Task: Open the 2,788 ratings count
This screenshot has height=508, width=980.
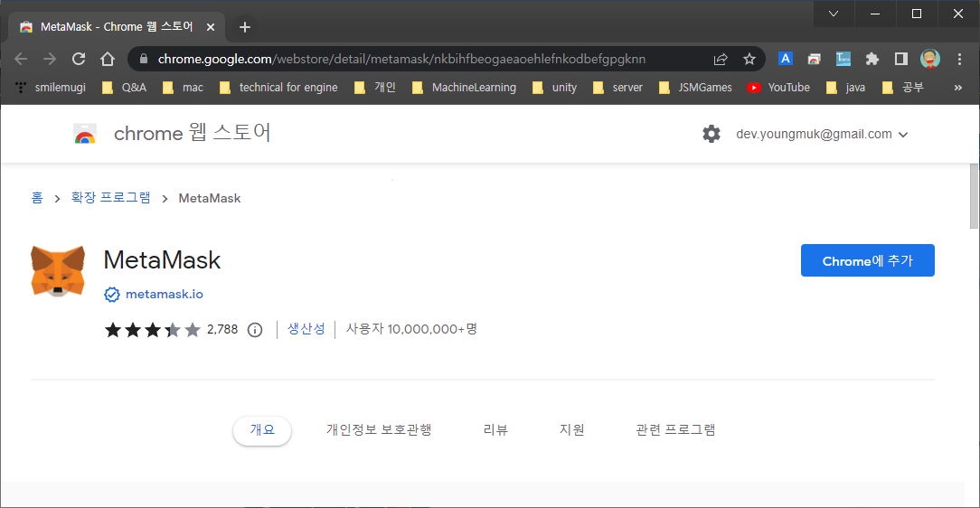Action: pyautogui.click(x=222, y=329)
